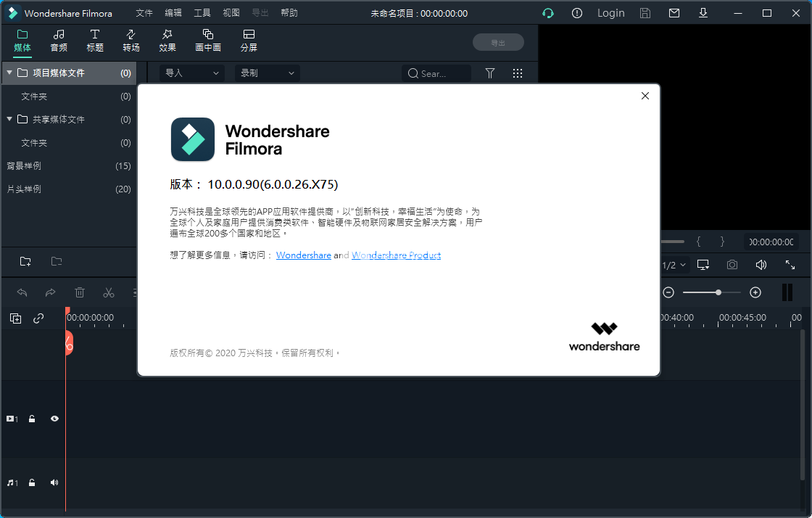This screenshot has height=518, width=812.
Task: Click the preview timecode 00:00:00:00 field
Action: tap(771, 242)
